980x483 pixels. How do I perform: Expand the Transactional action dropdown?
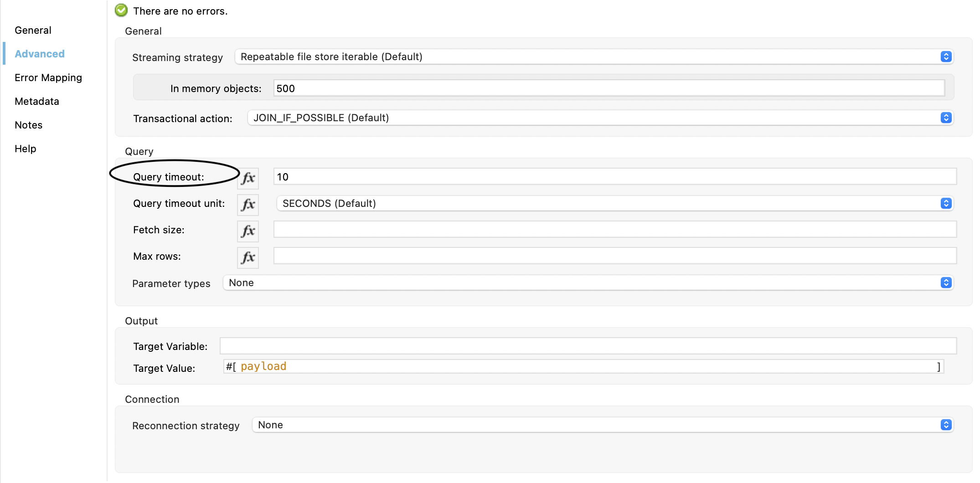click(600, 118)
